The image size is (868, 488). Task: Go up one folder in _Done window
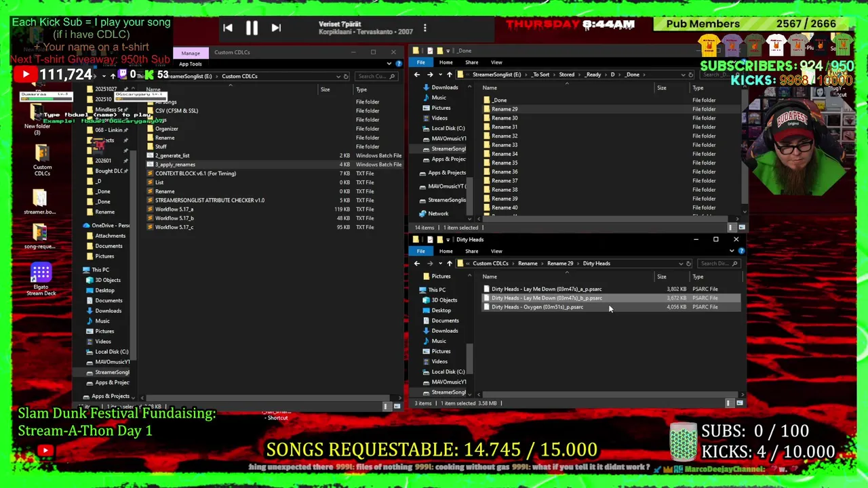pyautogui.click(x=449, y=75)
